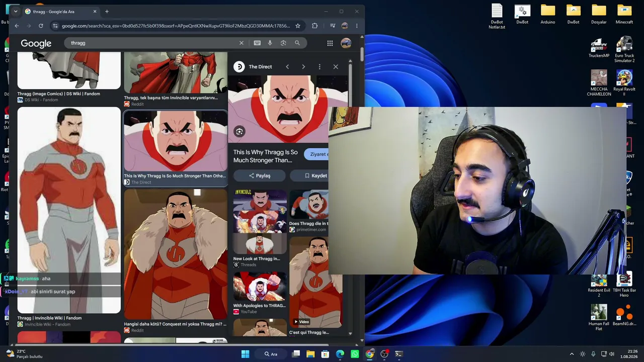Open the Terminal from the taskbar
Image resolution: width=644 pixels, height=362 pixels.
pos(399,354)
